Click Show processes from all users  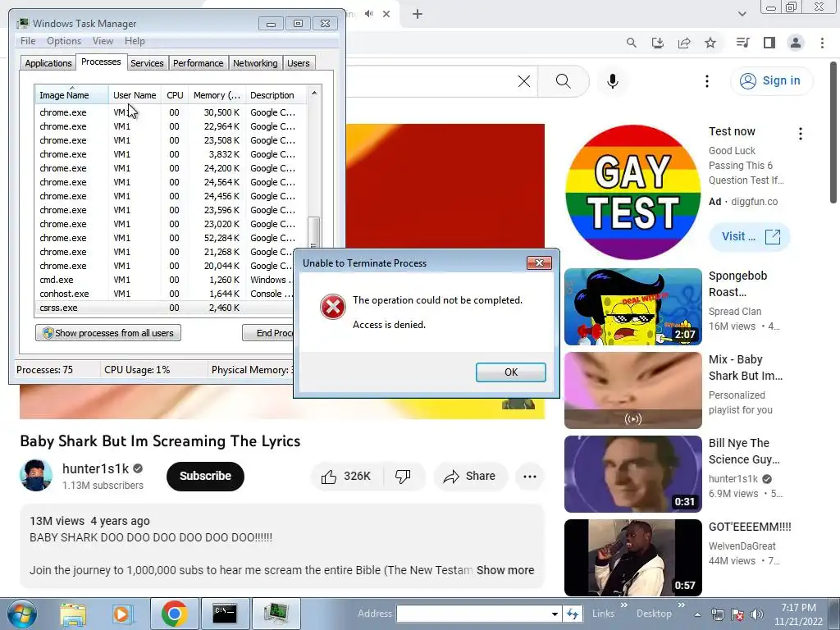tap(108, 333)
